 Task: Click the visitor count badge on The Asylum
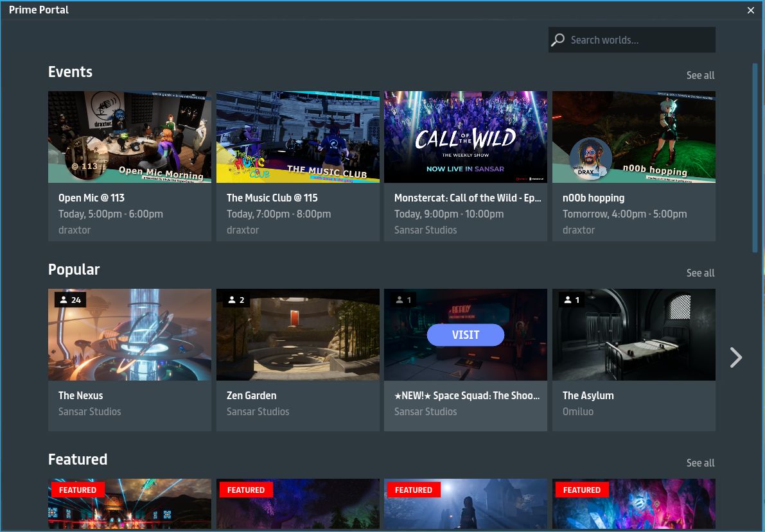570,300
